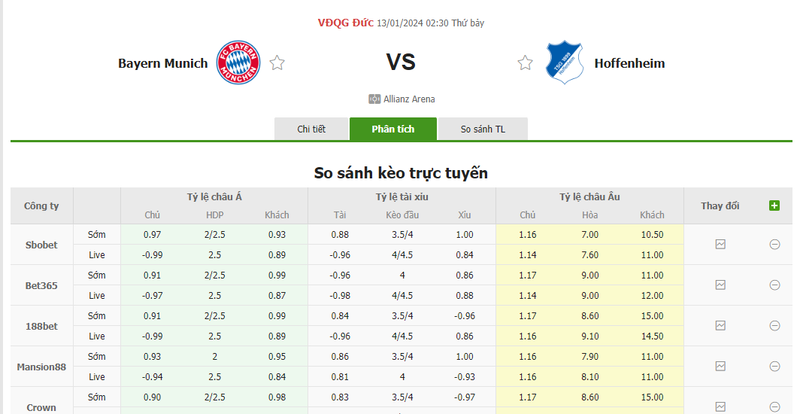Screen dimensions: 800x414
Task: Toggle the favorite star for Hoffenheim
Action: coord(525,63)
